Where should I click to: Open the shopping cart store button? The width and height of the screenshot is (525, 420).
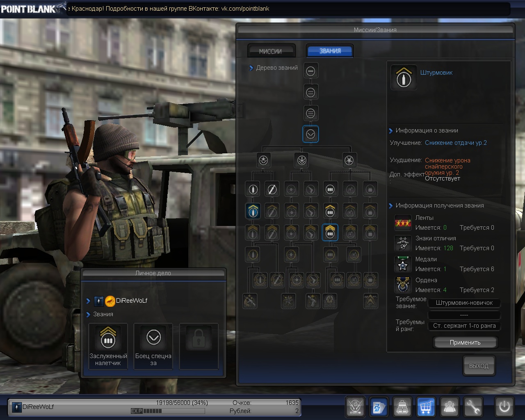click(x=426, y=407)
